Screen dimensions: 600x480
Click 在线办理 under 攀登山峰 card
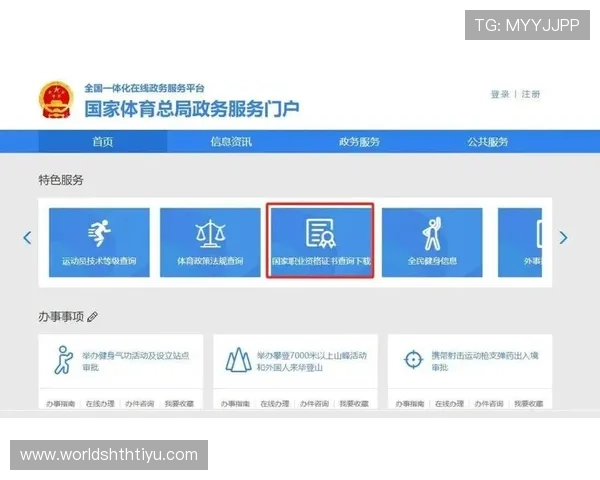point(275,403)
